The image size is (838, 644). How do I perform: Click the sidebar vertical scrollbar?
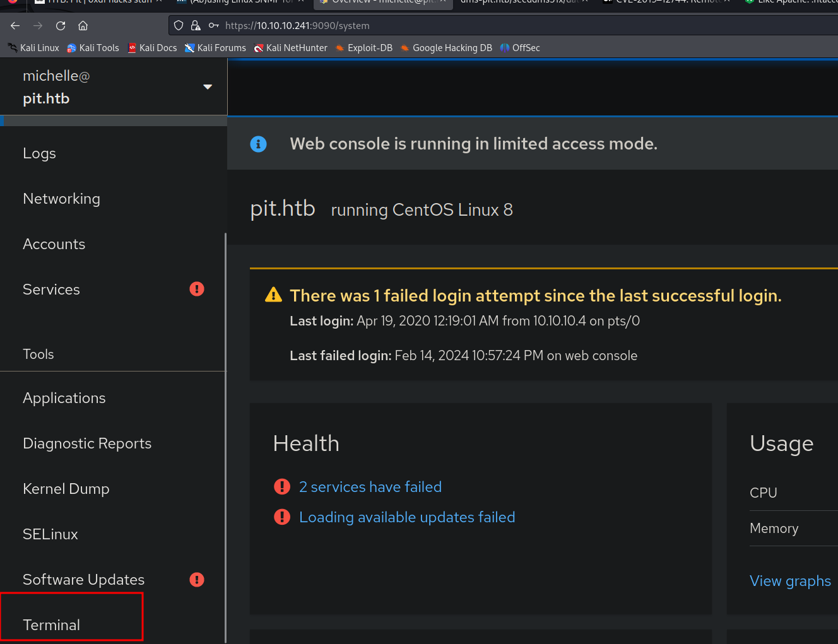[225, 435]
